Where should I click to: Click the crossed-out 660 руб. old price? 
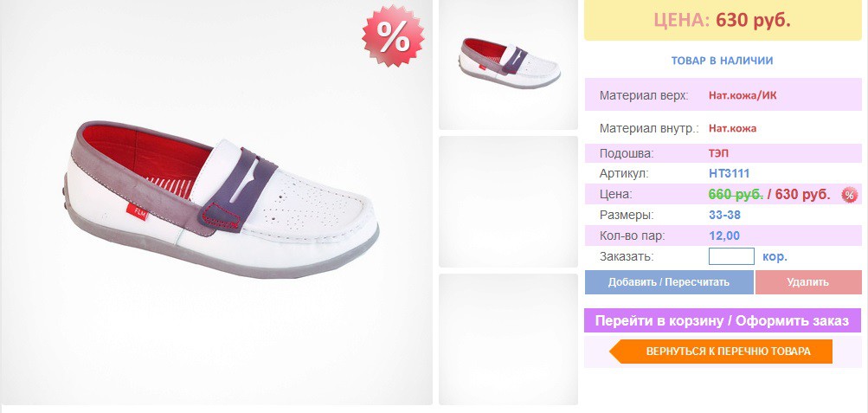[x=736, y=194]
